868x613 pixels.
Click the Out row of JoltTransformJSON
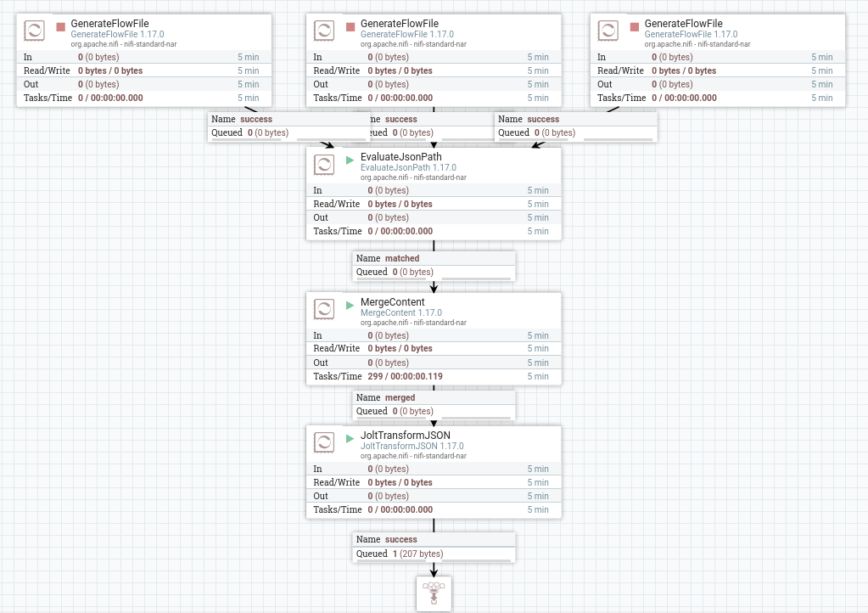(434, 496)
